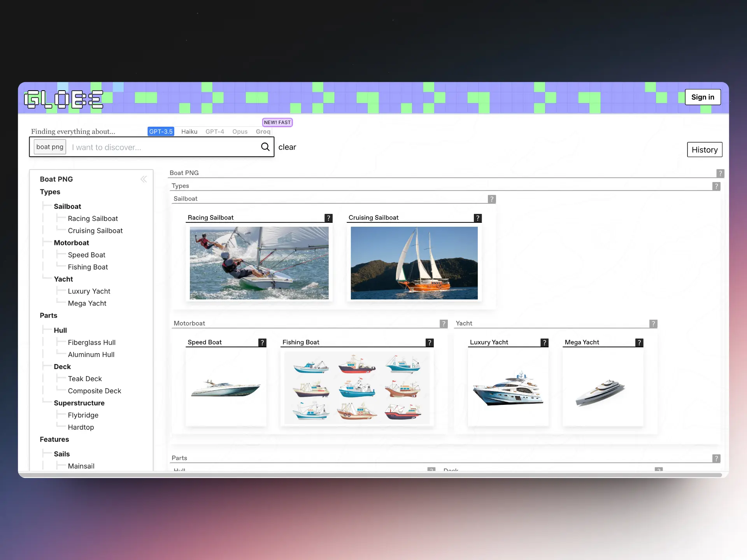Open the History panel
This screenshot has width=747, height=560.
pyautogui.click(x=704, y=150)
